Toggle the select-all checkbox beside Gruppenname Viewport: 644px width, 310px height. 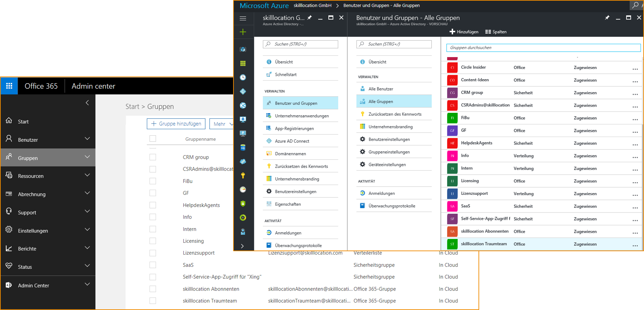pos(153,138)
